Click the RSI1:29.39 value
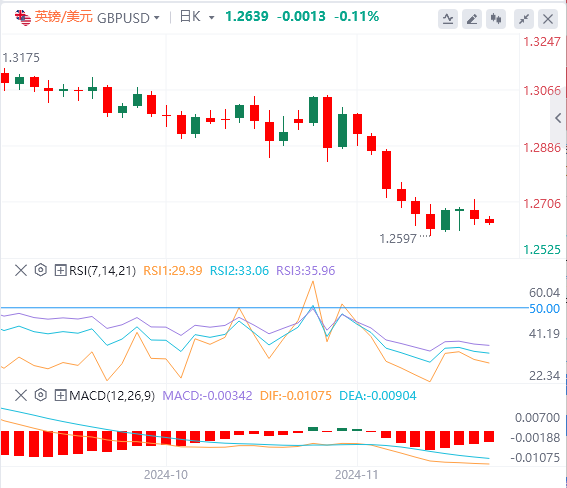This screenshot has width=567, height=488. [173, 270]
